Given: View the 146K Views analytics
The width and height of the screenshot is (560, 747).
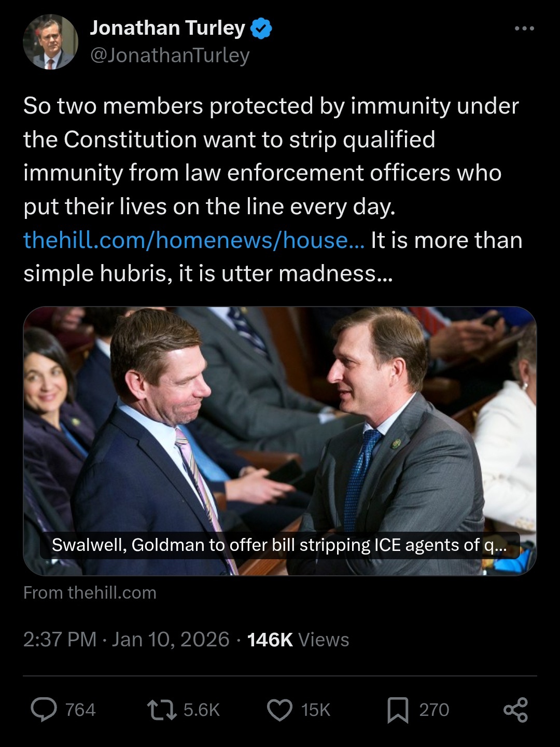Looking at the screenshot, I should click(298, 640).
